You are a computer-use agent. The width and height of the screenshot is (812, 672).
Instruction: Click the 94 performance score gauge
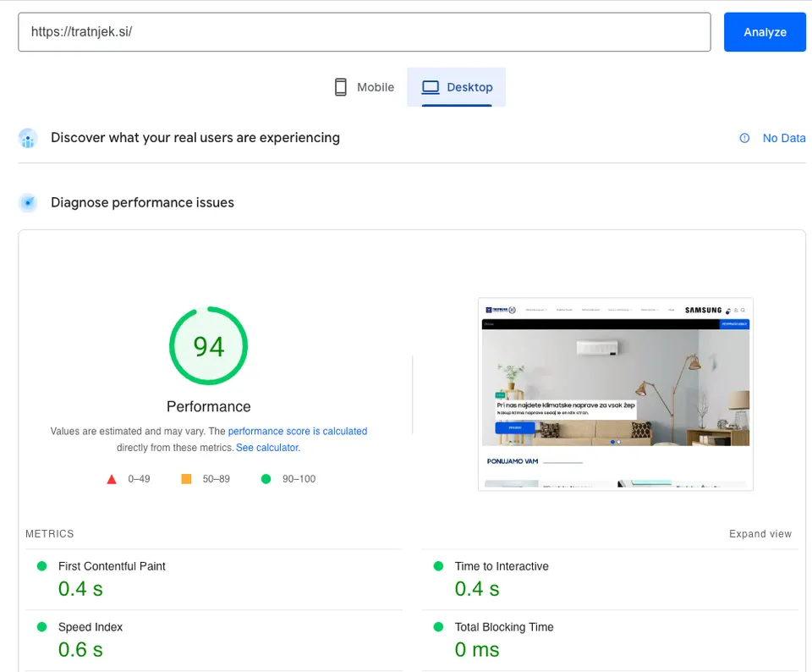209,345
